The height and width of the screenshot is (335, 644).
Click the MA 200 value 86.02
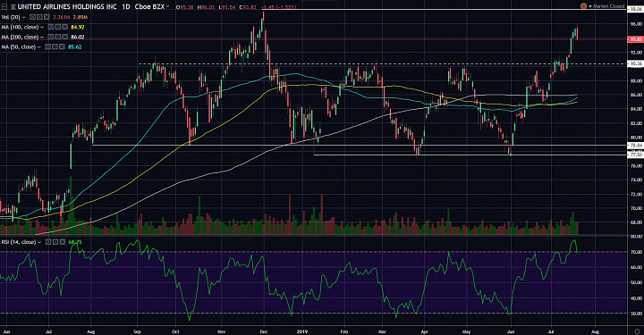click(x=78, y=37)
